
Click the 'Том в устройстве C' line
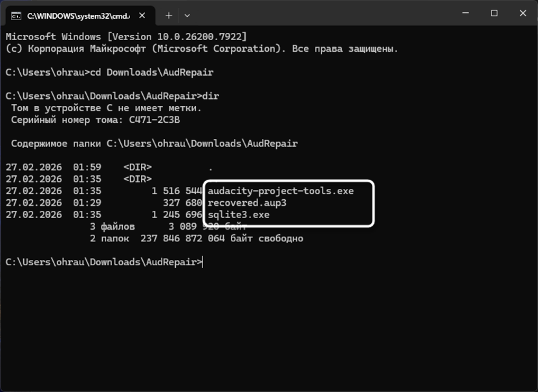coord(106,108)
